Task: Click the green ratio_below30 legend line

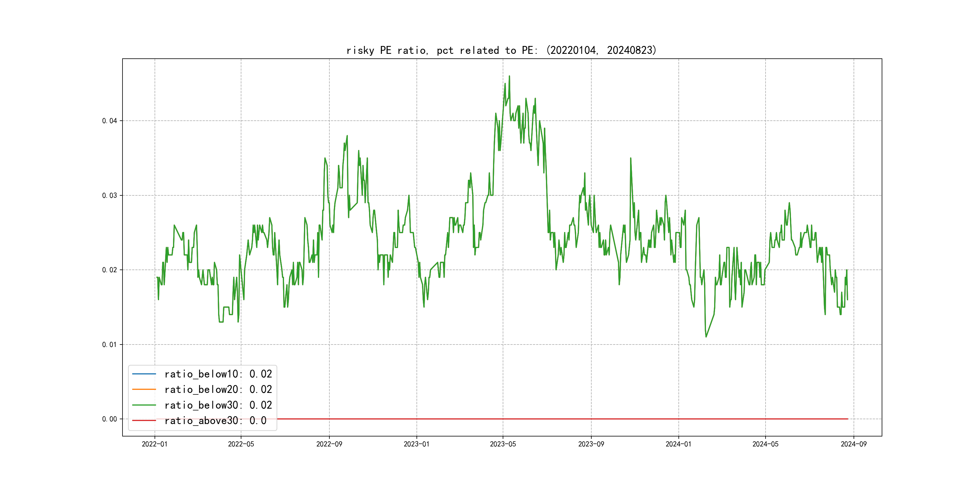Action: click(144, 405)
